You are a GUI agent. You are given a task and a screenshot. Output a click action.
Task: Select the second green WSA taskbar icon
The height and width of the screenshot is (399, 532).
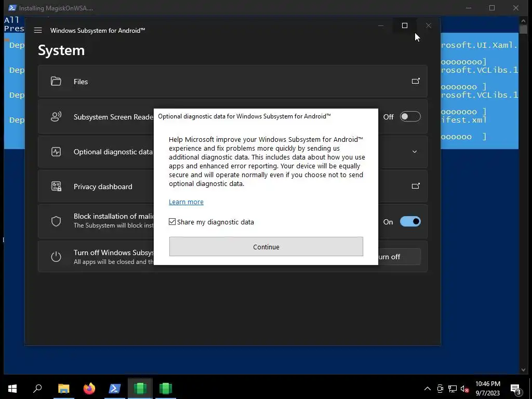click(x=166, y=388)
